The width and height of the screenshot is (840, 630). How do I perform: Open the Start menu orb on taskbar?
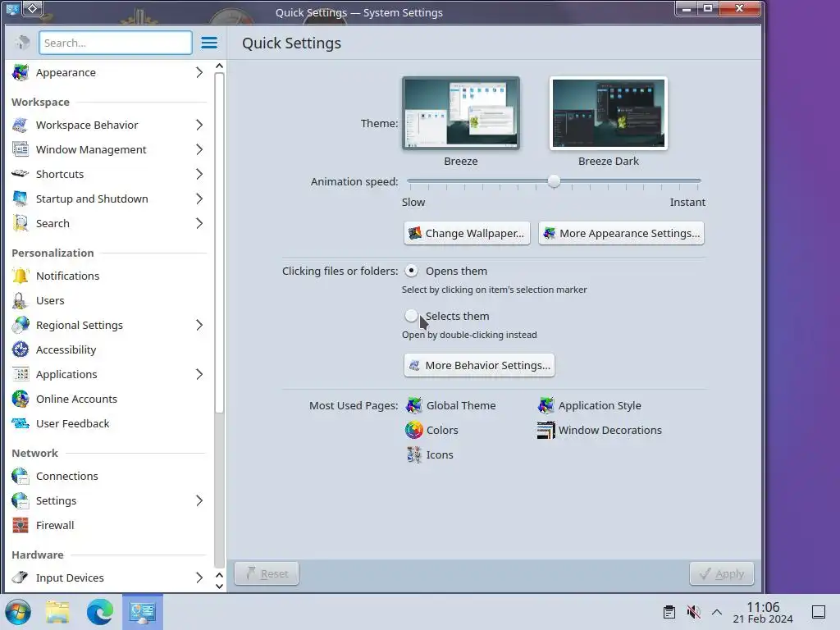click(18, 612)
